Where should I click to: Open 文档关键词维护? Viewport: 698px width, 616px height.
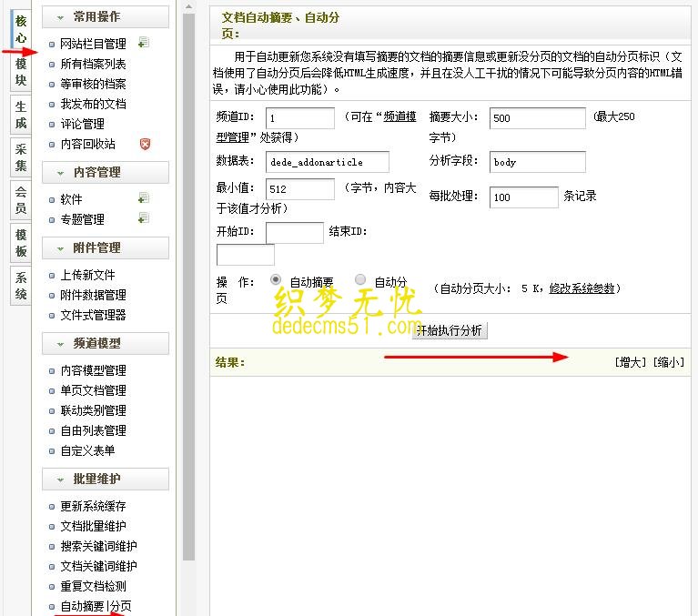[99, 566]
